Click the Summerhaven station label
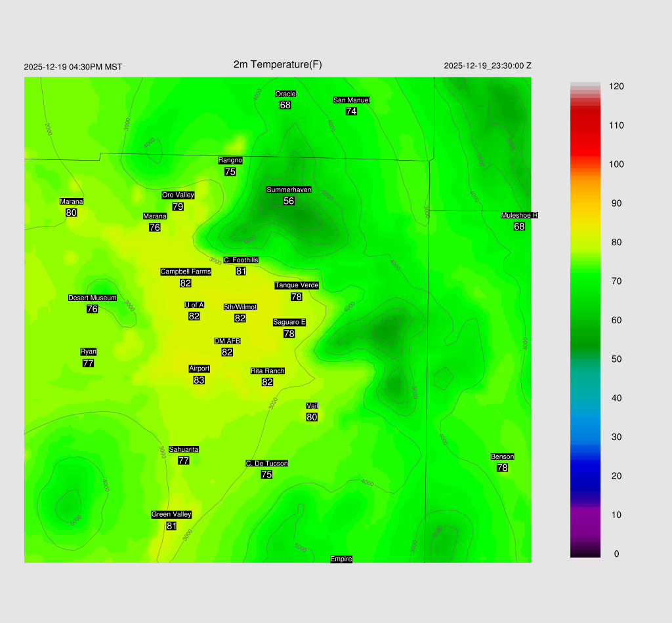The height and width of the screenshot is (623, 672). pyautogui.click(x=289, y=190)
